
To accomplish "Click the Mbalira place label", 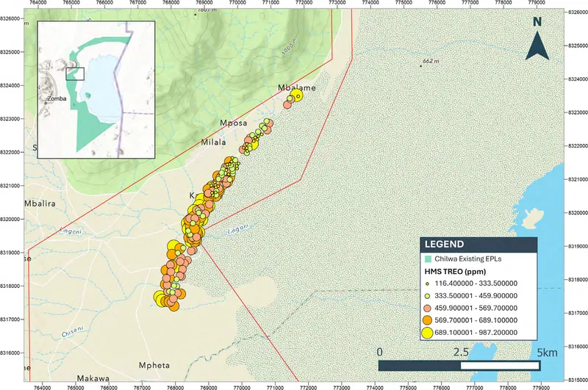I will (40, 203).
